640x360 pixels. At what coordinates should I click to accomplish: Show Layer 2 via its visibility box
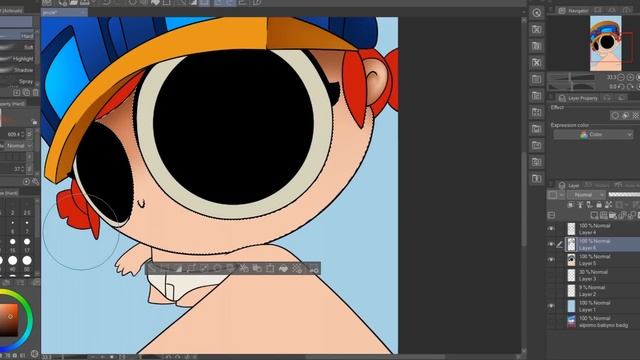[x=551, y=291]
